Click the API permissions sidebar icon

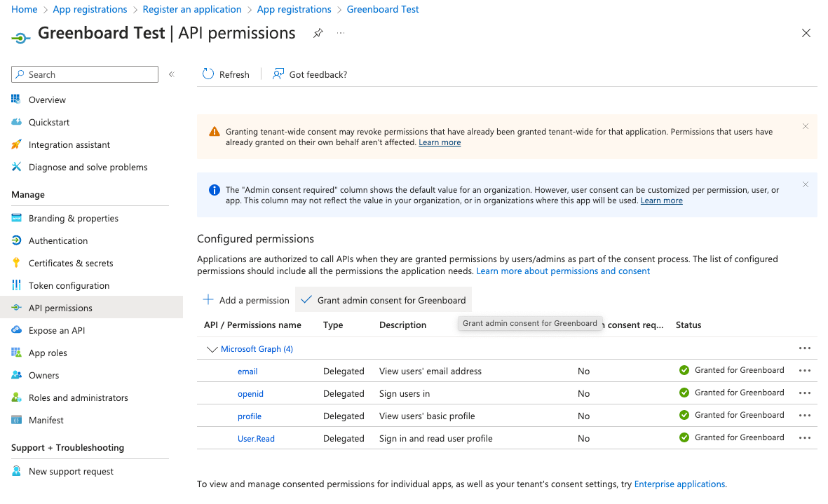pos(16,308)
